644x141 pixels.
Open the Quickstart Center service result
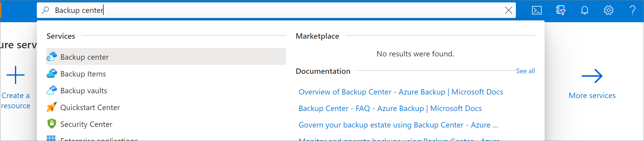[90, 107]
